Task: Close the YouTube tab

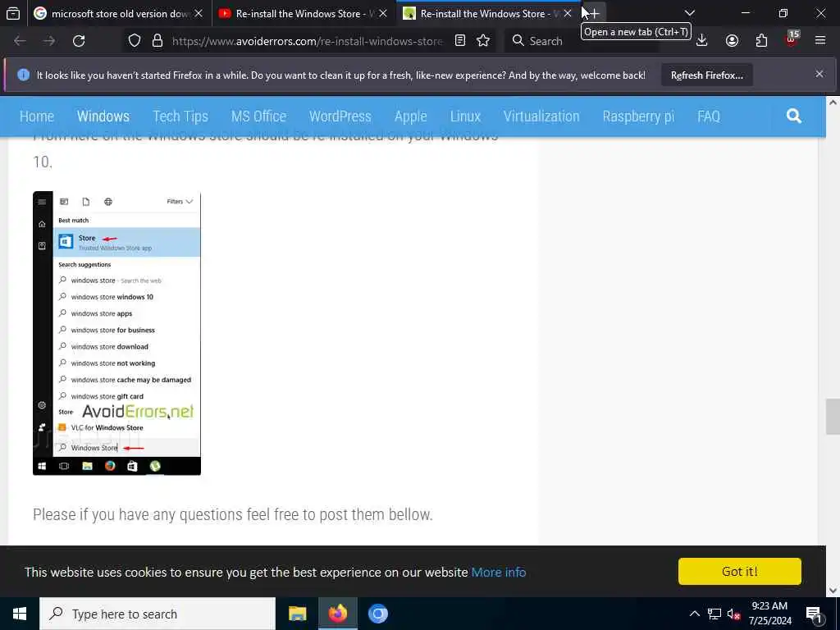Action: click(383, 13)
